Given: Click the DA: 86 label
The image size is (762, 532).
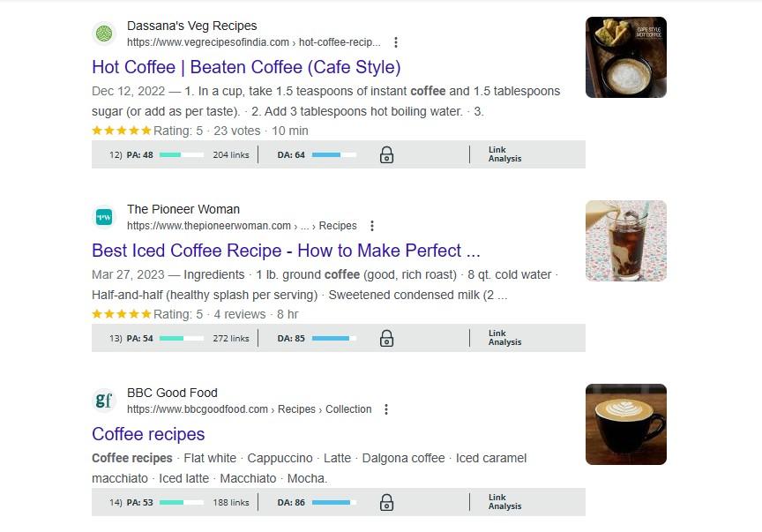Looking at the screenshot, I should 291,502.
